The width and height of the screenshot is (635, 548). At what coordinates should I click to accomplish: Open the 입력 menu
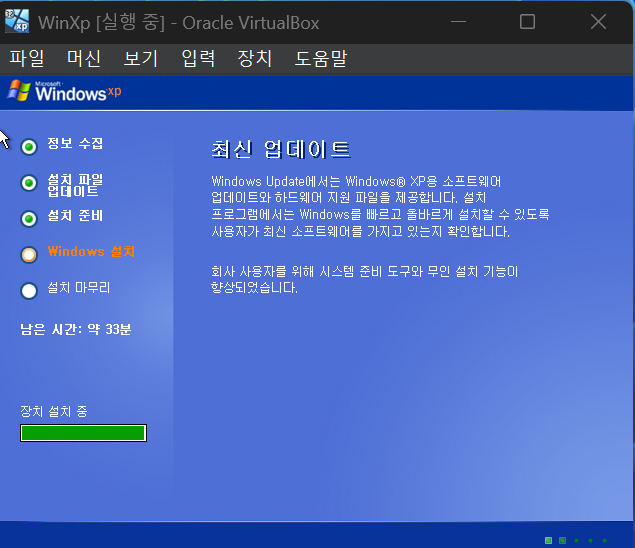(198, 59)
